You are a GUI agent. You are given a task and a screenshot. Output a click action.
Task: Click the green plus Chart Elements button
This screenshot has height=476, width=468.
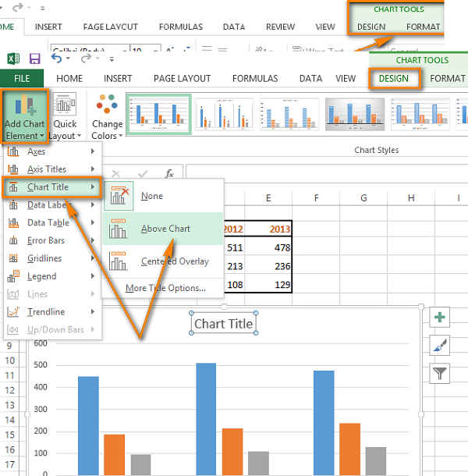[x=440, y=317]
